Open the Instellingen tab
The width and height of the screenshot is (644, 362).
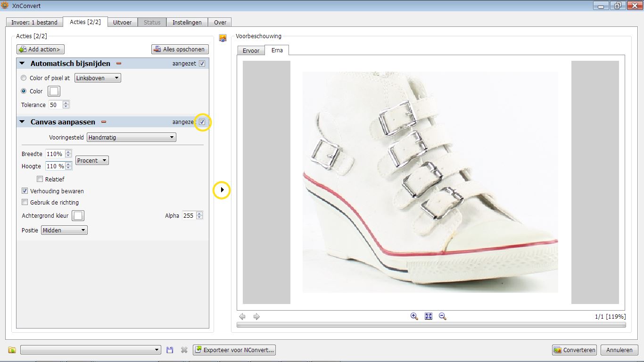[x=187, y=23]
